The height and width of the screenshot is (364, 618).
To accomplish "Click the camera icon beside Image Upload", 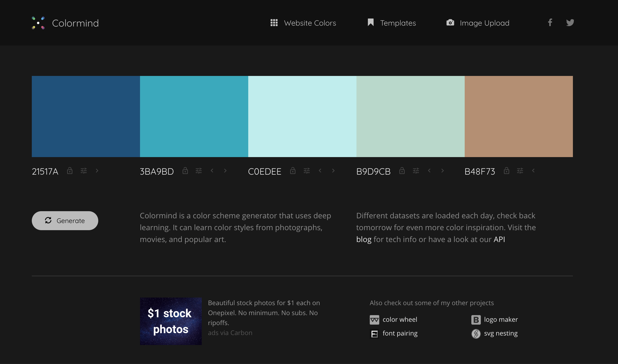I will pos(450,23).
